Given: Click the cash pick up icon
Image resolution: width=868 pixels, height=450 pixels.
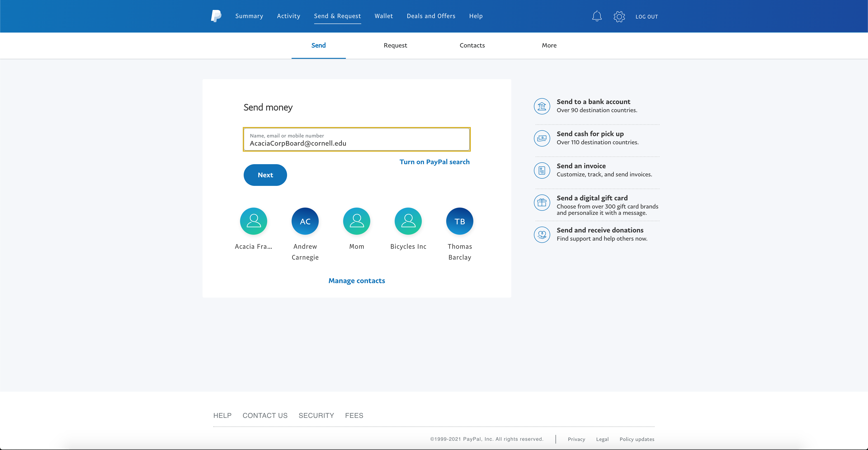Looking at the screenshot, I should point(542,138).
